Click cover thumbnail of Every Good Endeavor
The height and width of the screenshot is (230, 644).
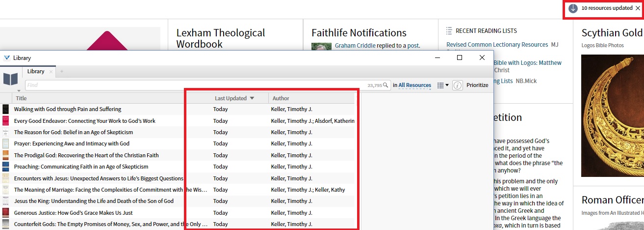[5, 121]
